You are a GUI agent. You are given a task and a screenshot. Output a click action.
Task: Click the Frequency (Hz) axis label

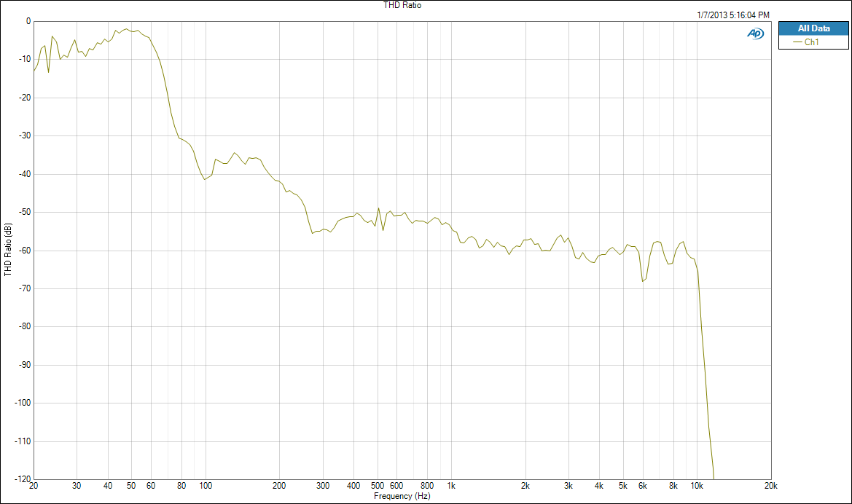click(402, 496)
